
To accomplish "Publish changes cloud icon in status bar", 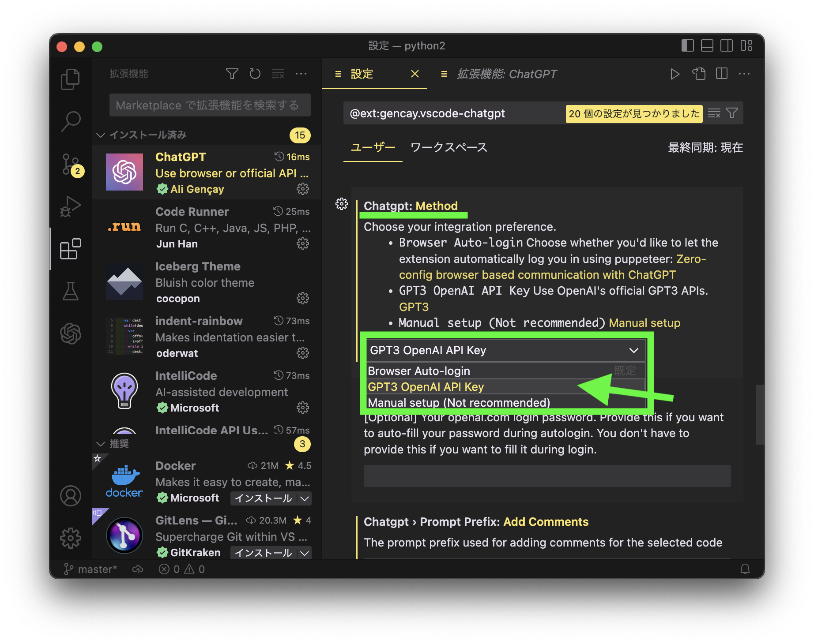I will pos(138,569).
